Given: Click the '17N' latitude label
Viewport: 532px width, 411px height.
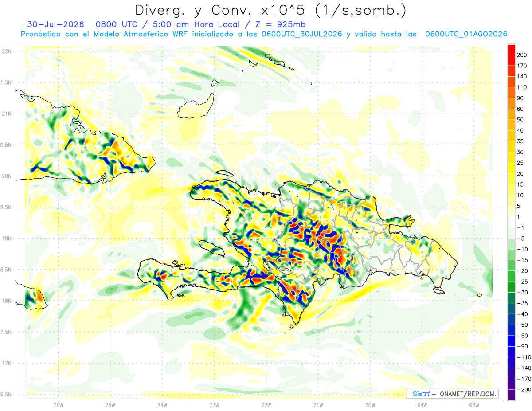Looking at the screenshot, I should [x=6, y=364].
